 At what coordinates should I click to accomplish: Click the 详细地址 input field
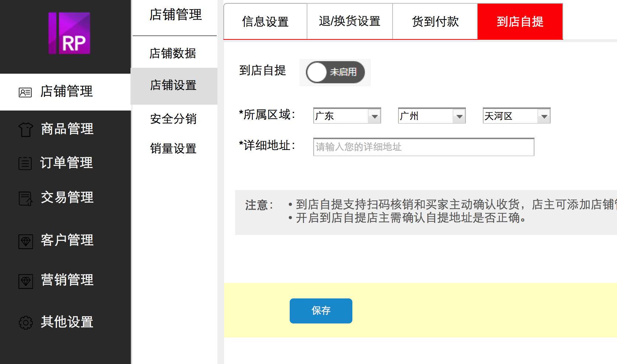pyautogui.click(x=423, y=147)
